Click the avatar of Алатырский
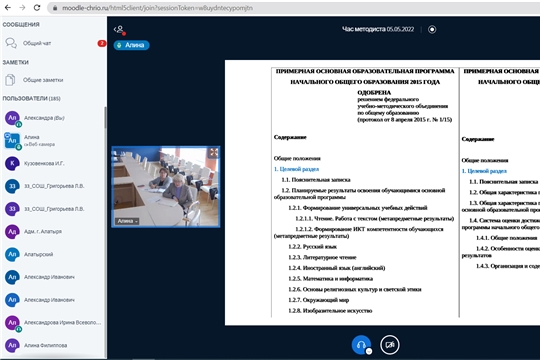The image size is (540, 360). click(12, 254)
